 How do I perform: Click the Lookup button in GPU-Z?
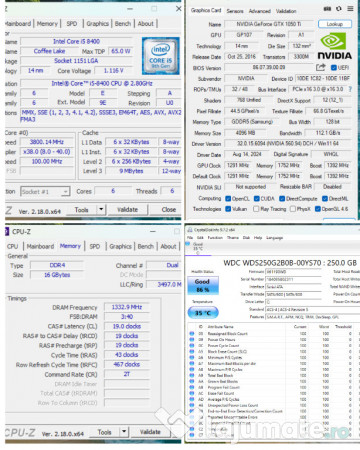(335, 24)
